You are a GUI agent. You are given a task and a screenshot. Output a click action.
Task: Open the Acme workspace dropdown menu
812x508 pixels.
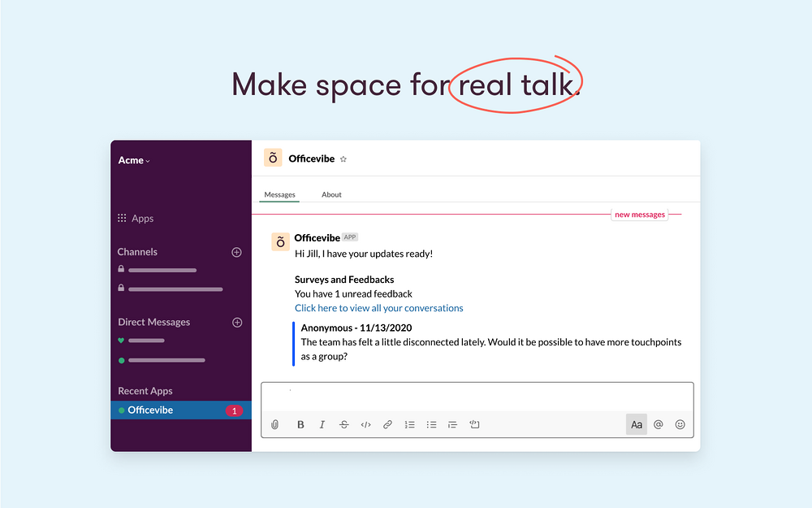click(x=134, y=160)
